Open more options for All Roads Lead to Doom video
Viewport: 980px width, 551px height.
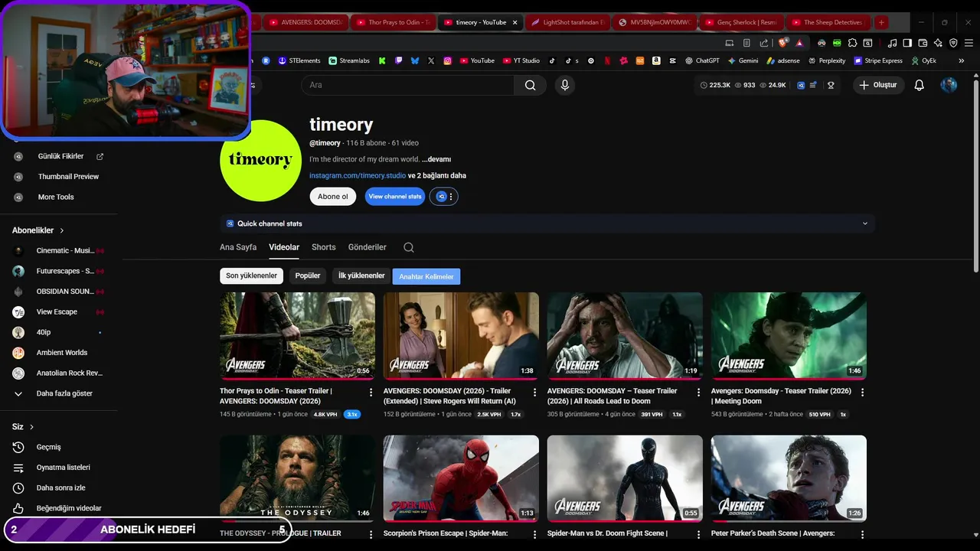pos(698,392)
